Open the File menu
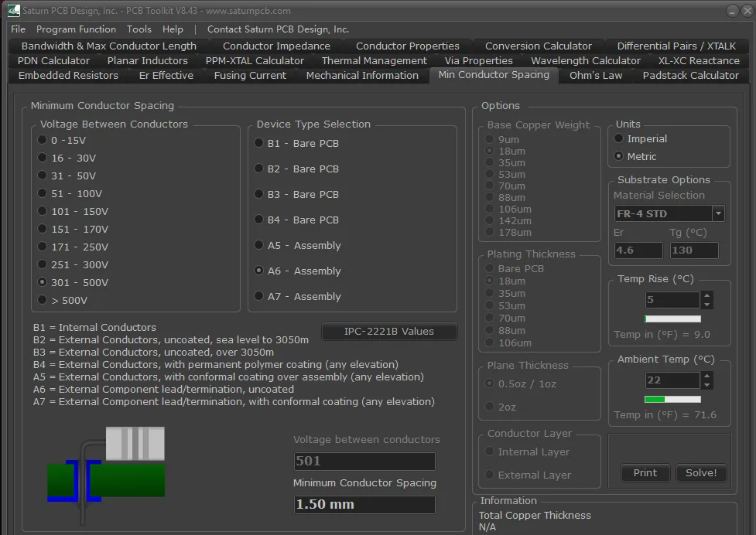This screenshot has width=756, height=535. point(18,29)
